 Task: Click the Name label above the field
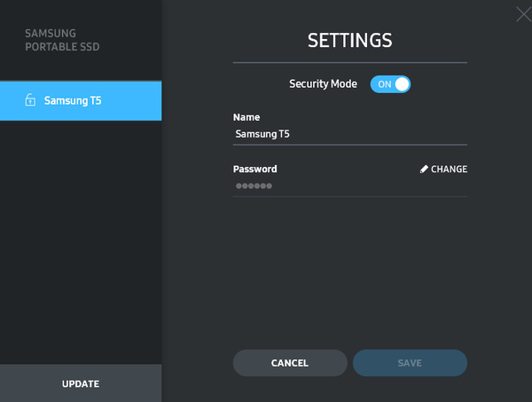tap(246, 117)
